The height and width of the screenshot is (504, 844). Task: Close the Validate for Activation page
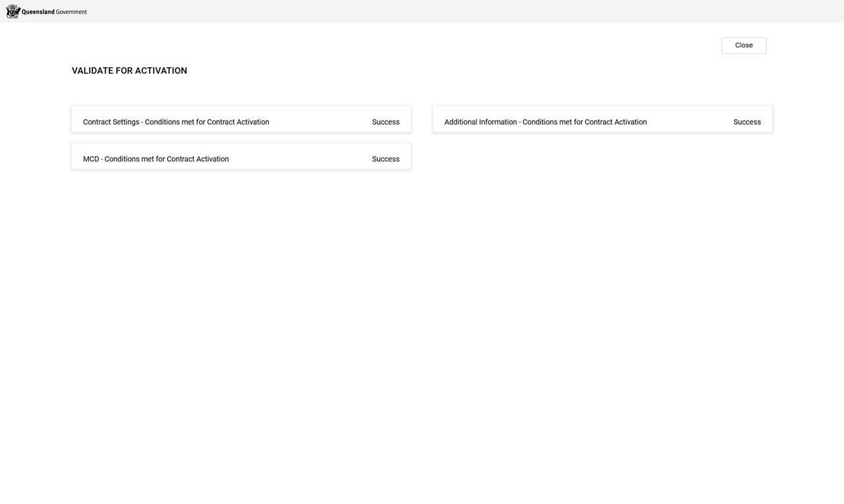click(x=744, y=45)
